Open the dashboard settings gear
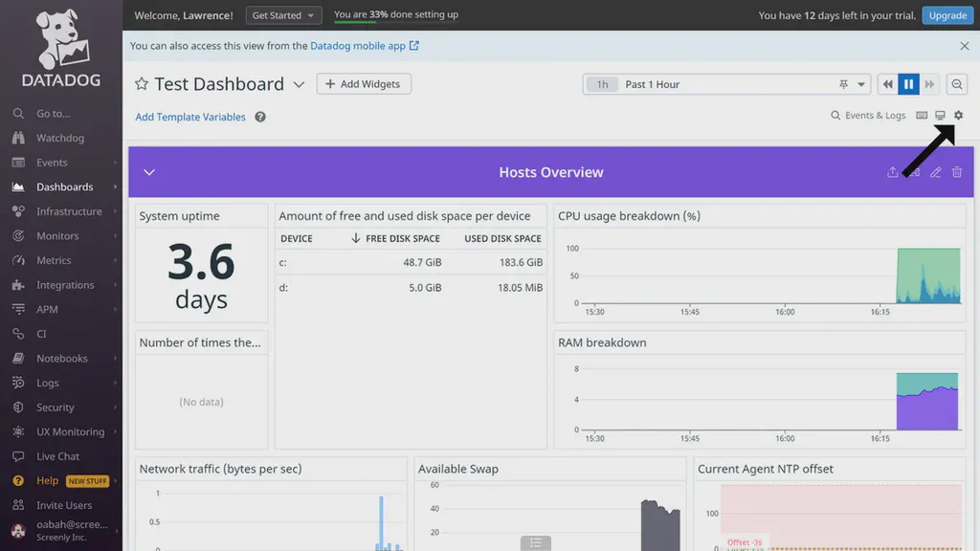Image resolution: width=980 pixels, height=551 pixels. (x=958, y=115)
